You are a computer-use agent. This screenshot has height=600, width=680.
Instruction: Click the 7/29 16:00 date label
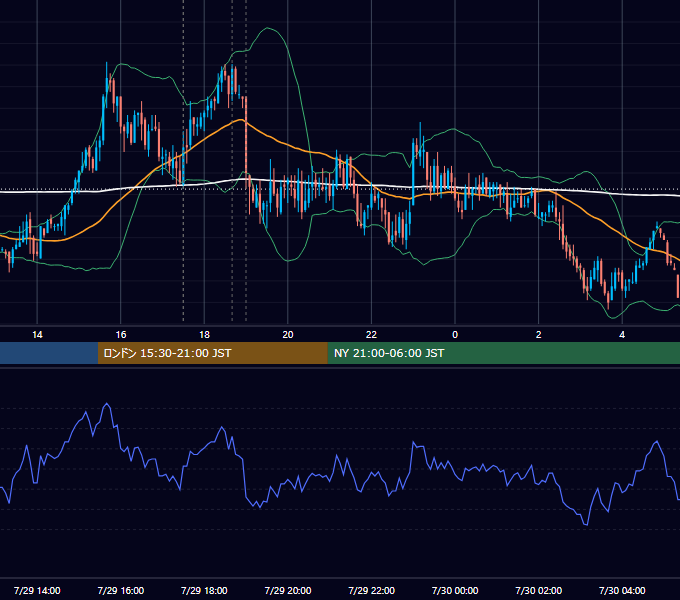click(x=121, y=590)
